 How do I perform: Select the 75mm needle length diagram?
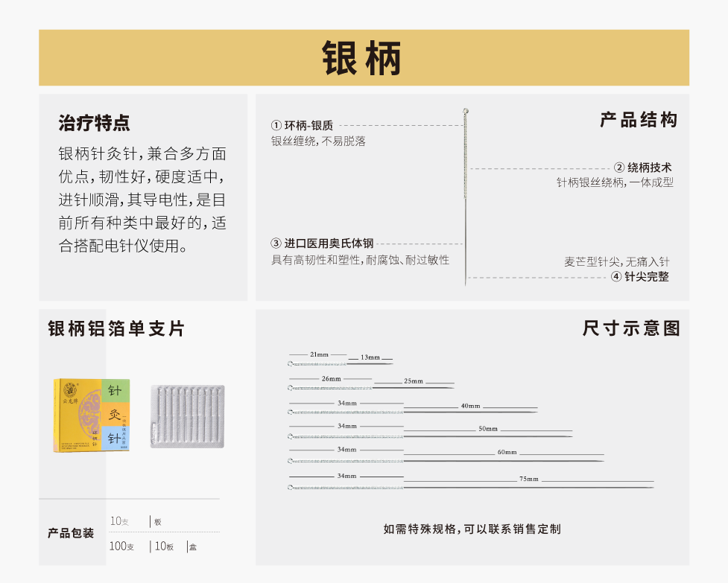click(471, 482)
